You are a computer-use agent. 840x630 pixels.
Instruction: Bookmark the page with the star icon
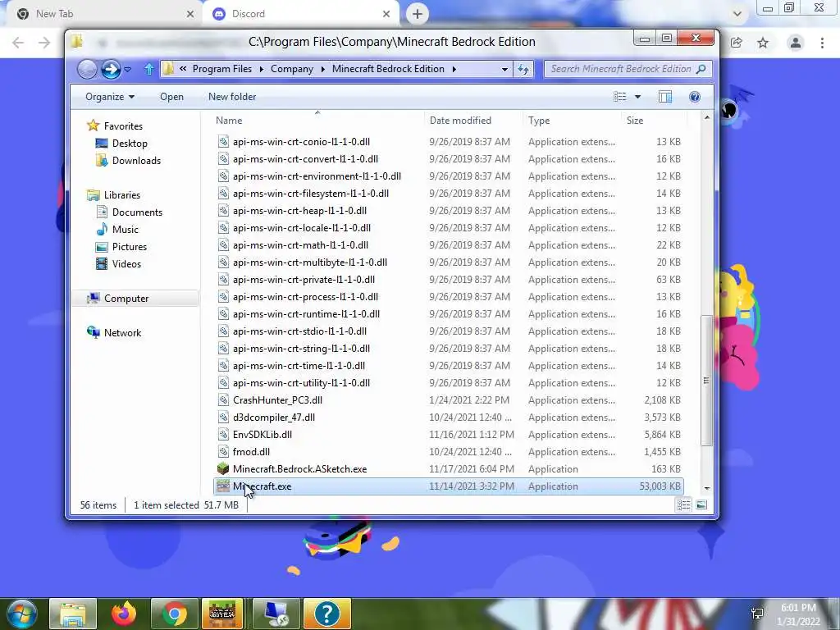[763, 43]
